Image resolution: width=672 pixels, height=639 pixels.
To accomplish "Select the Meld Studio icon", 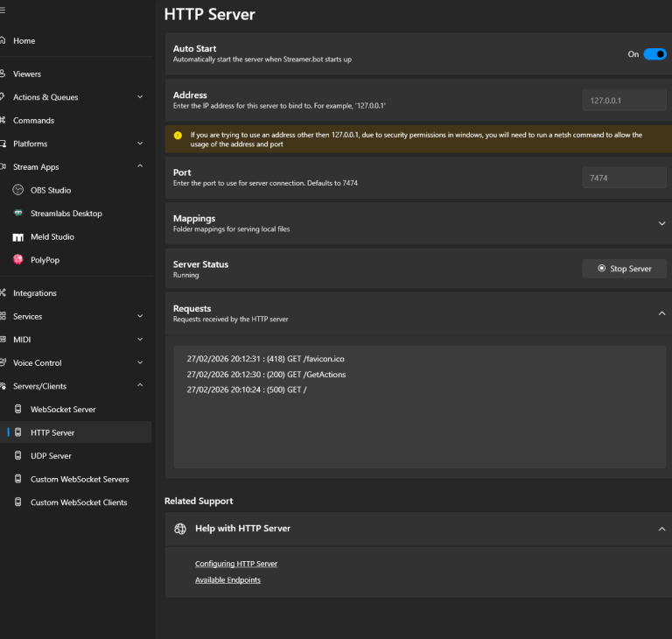I will [18, 237].
